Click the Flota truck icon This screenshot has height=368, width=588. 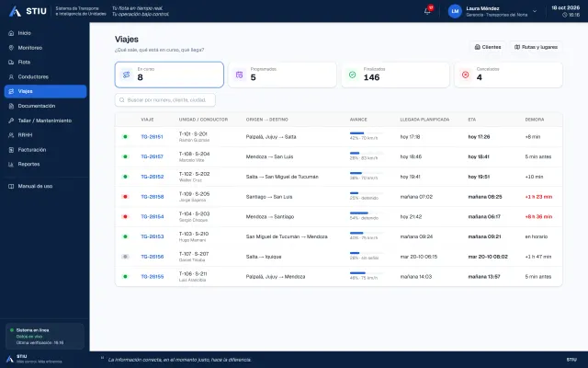11,63
